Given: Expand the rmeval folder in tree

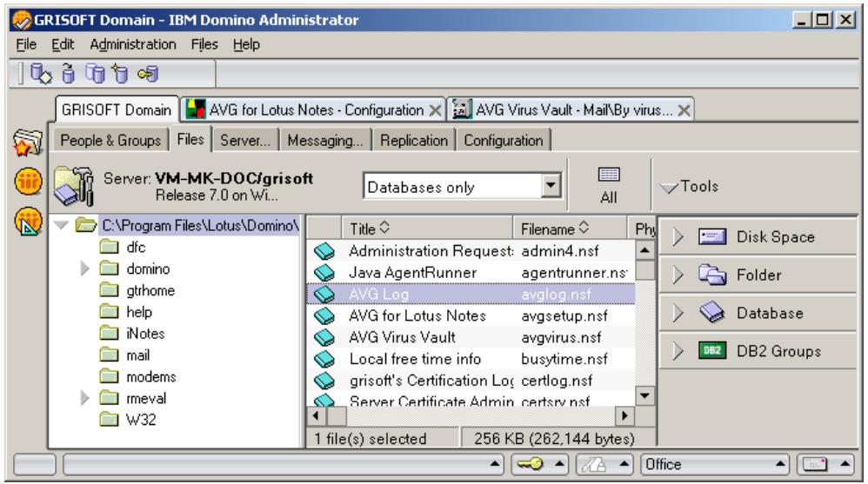Looking at the screenshot, I should pyautogui.click(x=84, y=398).
